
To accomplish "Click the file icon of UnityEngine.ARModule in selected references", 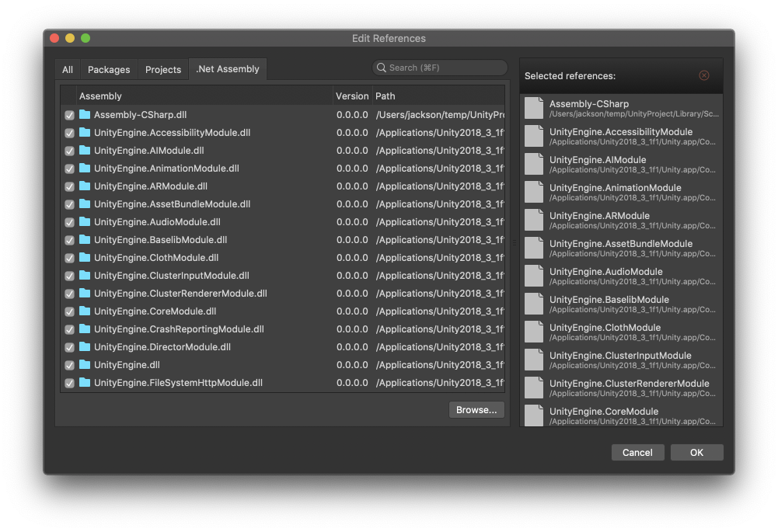I will [x=535, y=220].
